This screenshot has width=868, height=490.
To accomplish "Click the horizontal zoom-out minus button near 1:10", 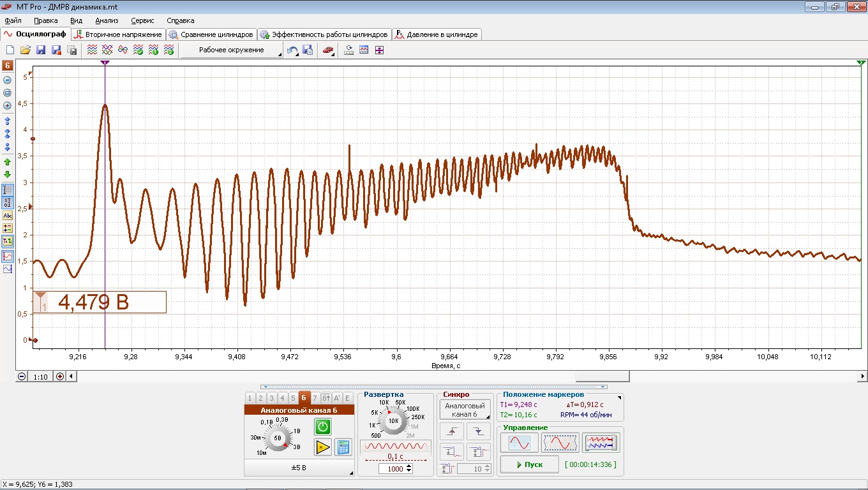I will 22,376.
